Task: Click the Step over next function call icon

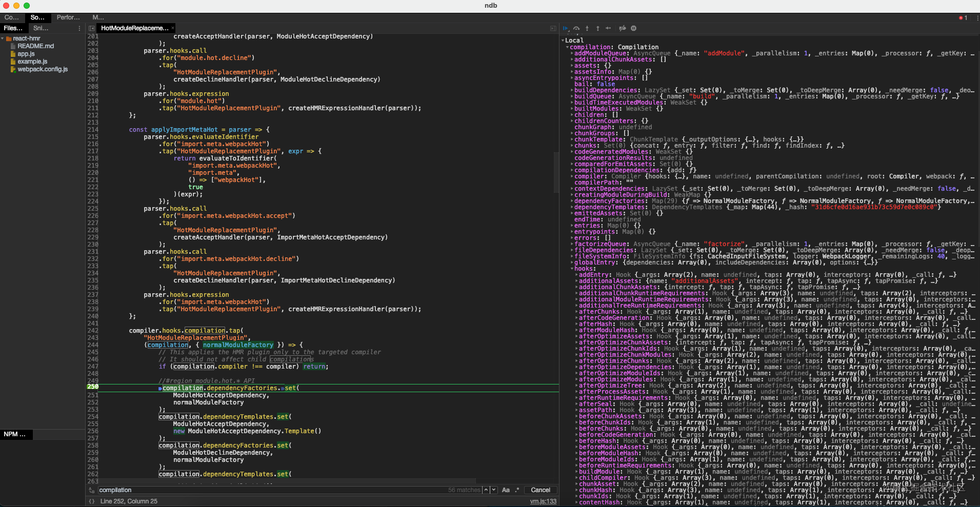Action: point(576,29)
